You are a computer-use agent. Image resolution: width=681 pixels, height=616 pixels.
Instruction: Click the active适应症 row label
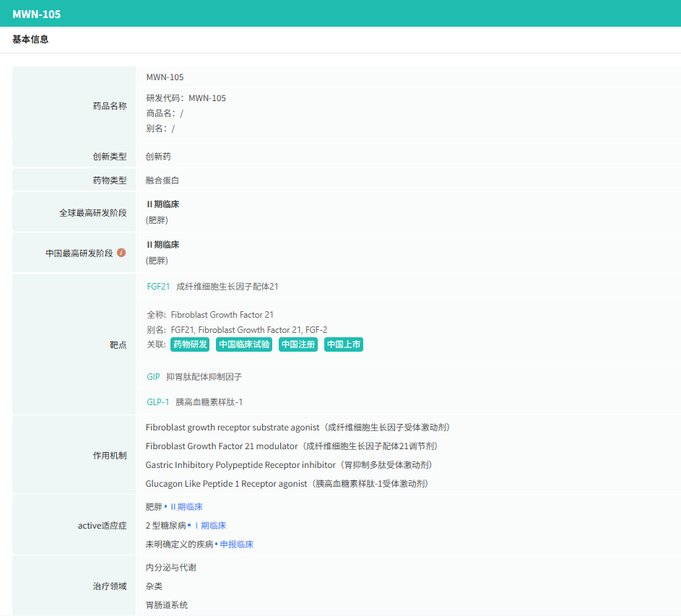click(x=103, y=525)
